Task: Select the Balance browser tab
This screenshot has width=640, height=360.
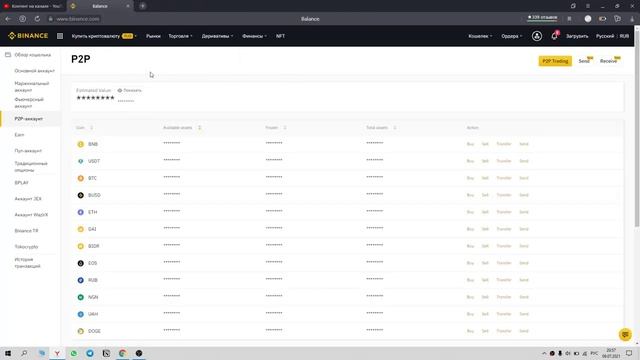Action: tap(100, 6)
